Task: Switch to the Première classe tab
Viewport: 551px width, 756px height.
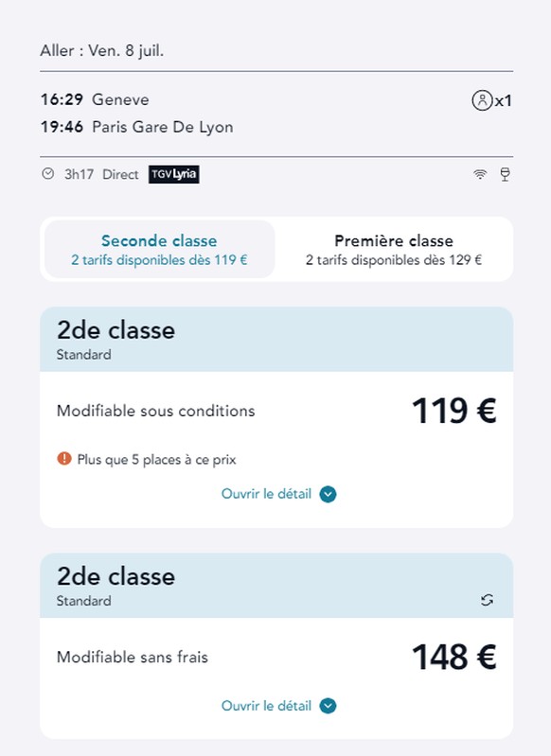Action: point(394,249)
